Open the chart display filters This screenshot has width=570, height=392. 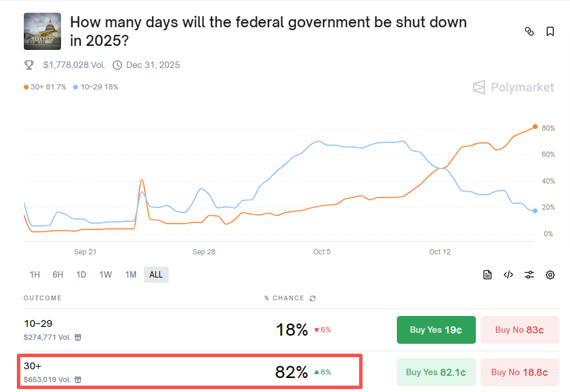tap(529, 274)
